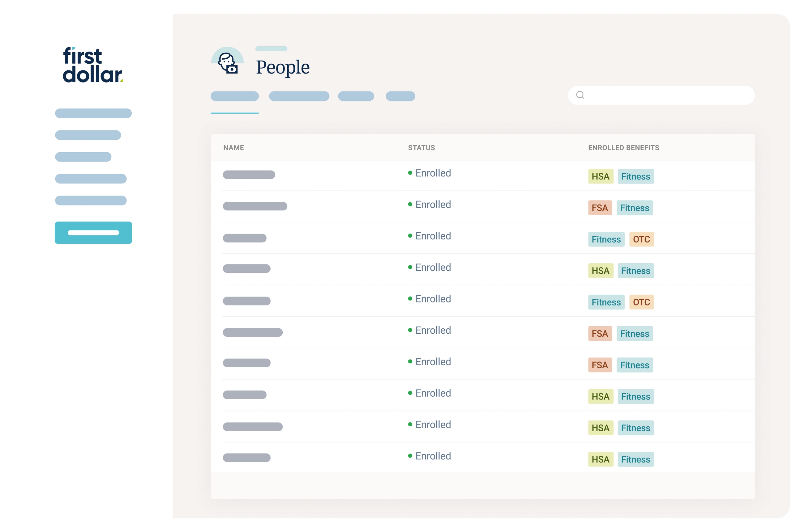The image size is (804, 532).
Task: Click the Fitness badge in the third row
Action: point(606,239)
